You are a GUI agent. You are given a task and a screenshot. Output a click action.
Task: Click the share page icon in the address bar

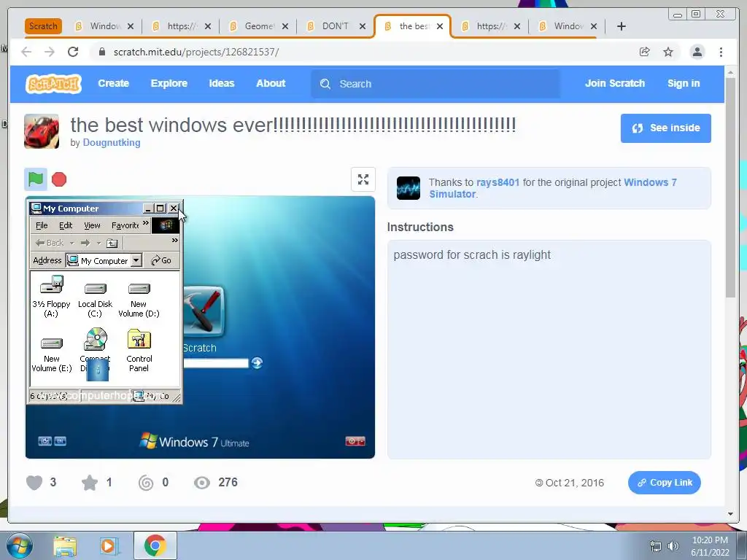click(644, 52)
